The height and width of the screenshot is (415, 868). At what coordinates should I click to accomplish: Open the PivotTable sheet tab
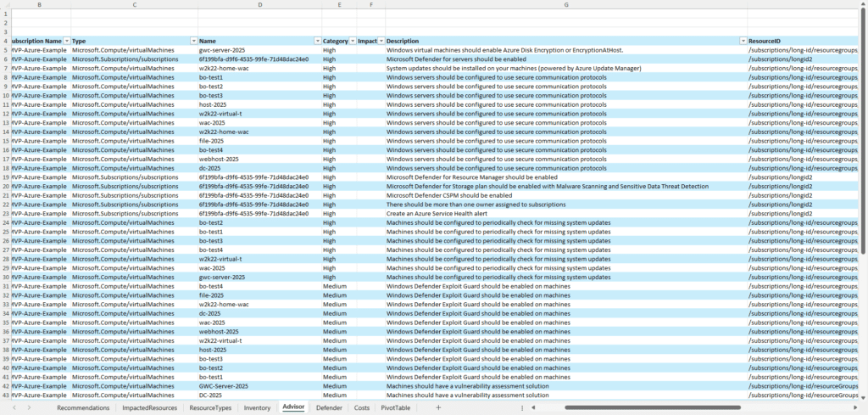click(x=396, y=408)
